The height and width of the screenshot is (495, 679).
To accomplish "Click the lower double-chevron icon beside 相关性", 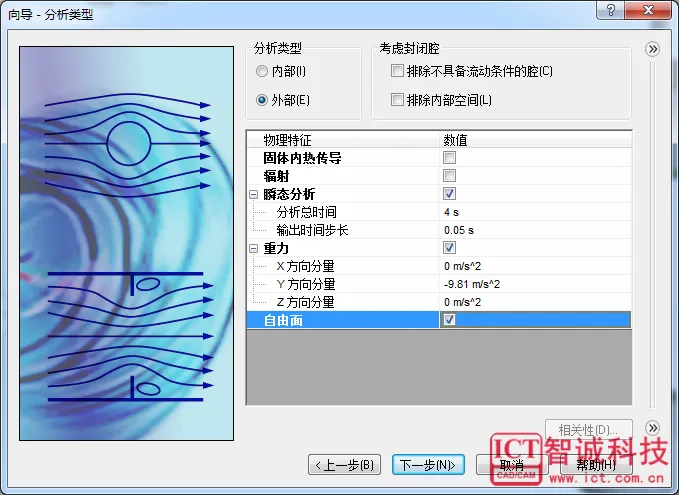I will (x=653, y=428).
